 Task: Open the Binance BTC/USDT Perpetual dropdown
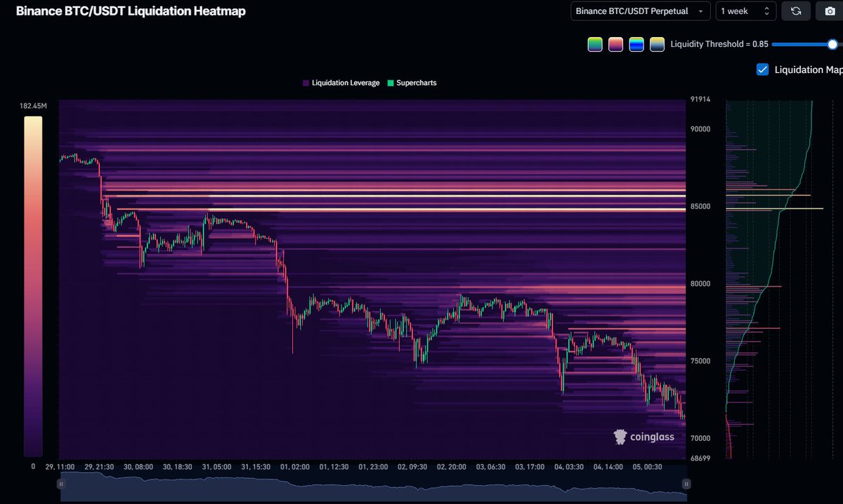coord(639,11)
